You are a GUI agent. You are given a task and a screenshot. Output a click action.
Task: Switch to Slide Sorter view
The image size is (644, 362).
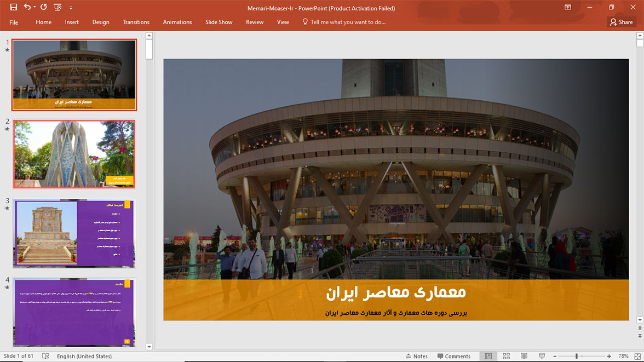pyautogui.click(x=506, y=356)
